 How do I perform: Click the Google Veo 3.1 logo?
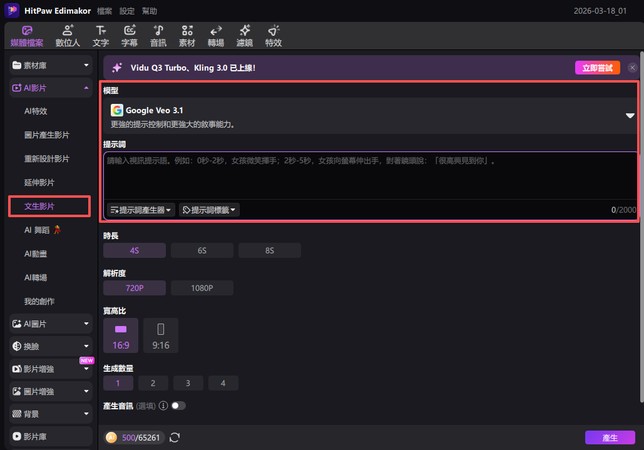pos(117,110)
